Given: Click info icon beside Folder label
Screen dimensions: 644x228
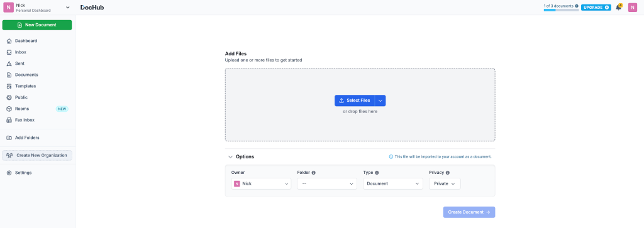Looking at the screenshot, I should pos(313,173).
